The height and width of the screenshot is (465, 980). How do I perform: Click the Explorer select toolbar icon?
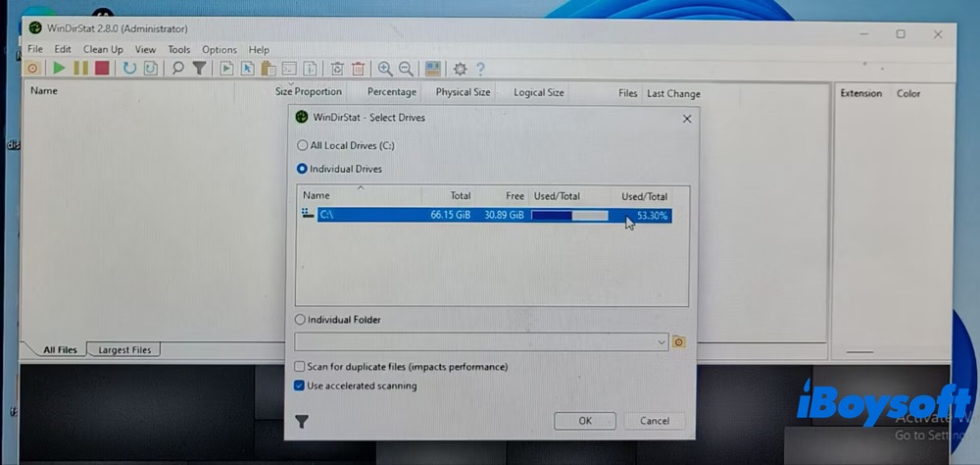248,69
